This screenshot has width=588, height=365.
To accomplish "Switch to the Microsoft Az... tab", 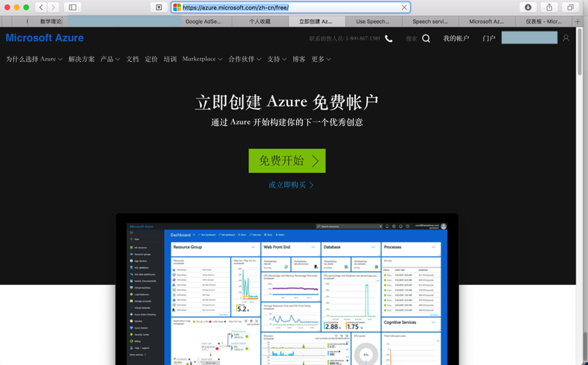I will click(x=487, y=21).
